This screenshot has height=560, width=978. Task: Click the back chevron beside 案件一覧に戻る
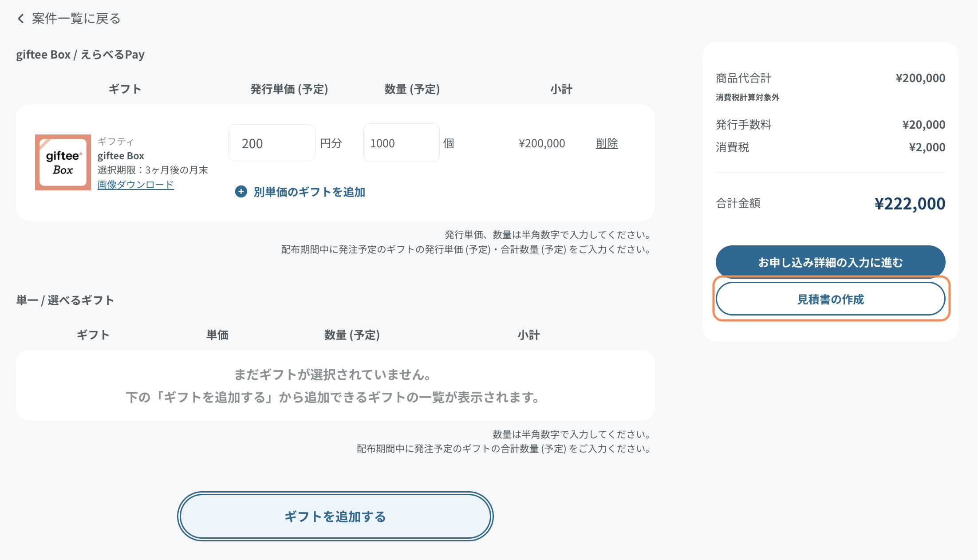20,19
